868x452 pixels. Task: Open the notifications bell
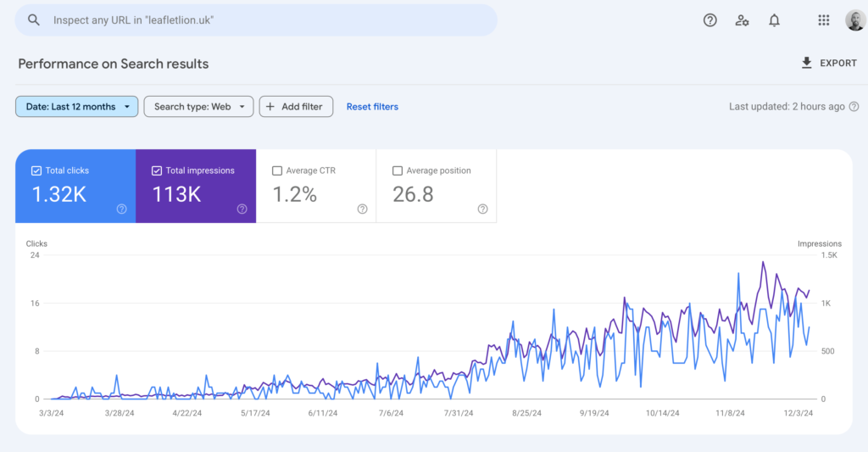(774, 20)
